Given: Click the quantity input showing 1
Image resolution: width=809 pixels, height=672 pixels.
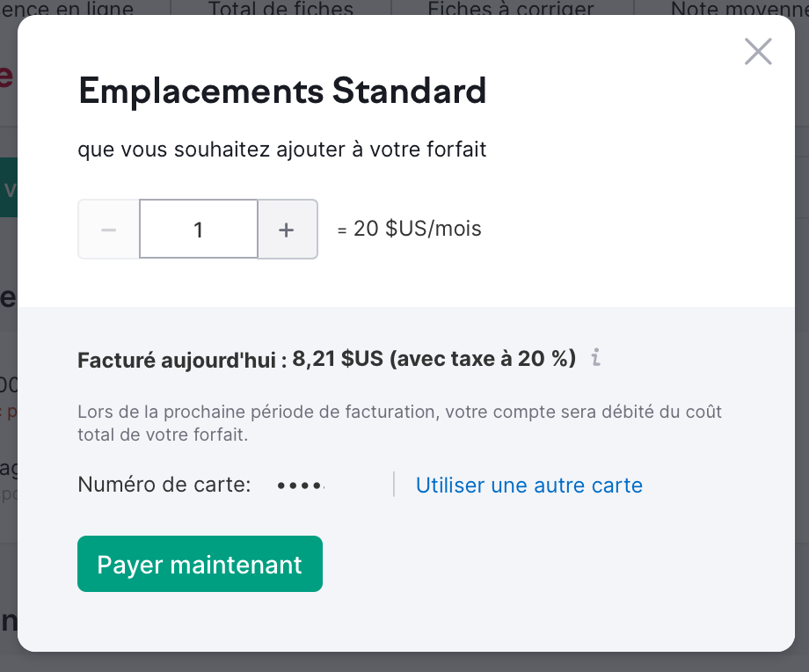Looking at the screenshot, I should (199, 230).
